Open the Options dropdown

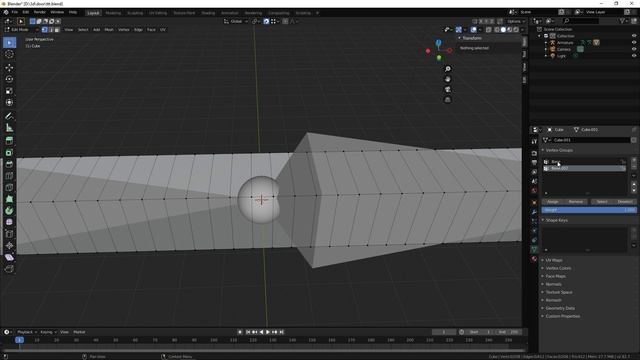tap(516, 21)
